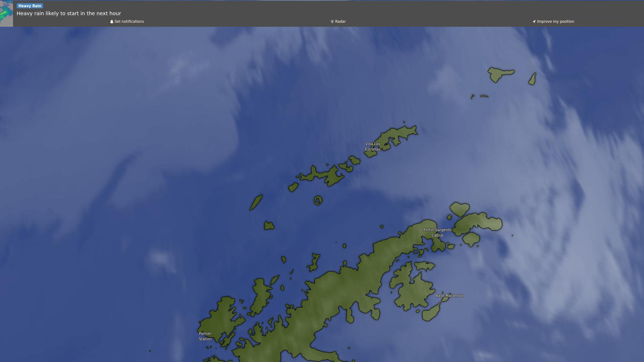Pick the Palmer Station map label
The image size is (644, 362).
205,336
